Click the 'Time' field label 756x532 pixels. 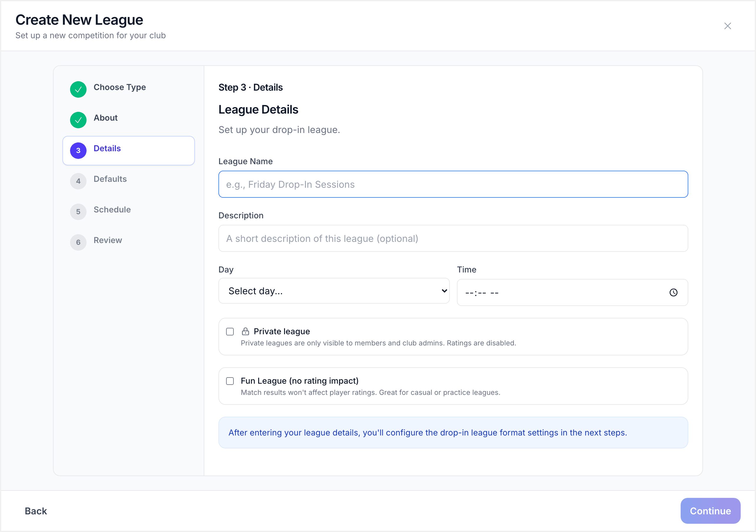pos(467,270)
